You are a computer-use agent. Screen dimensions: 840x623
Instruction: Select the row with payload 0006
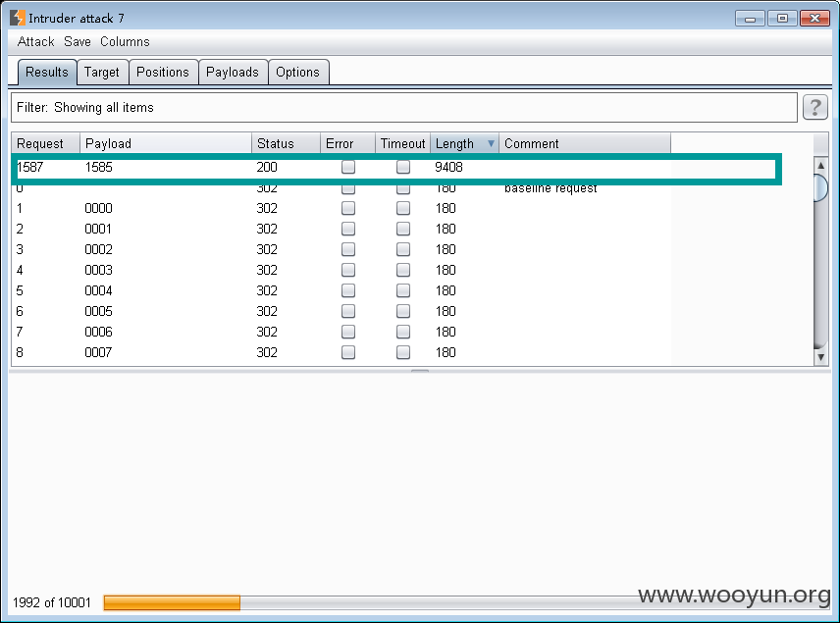click(341, 332)
